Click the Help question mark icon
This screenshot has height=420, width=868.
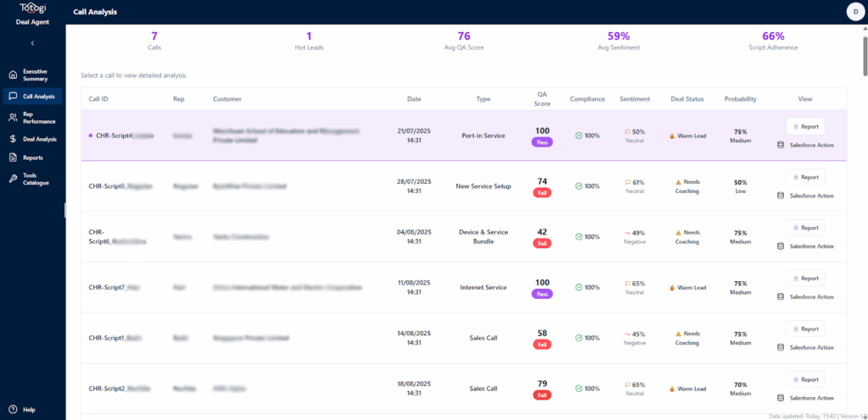(x=13, y=409)
